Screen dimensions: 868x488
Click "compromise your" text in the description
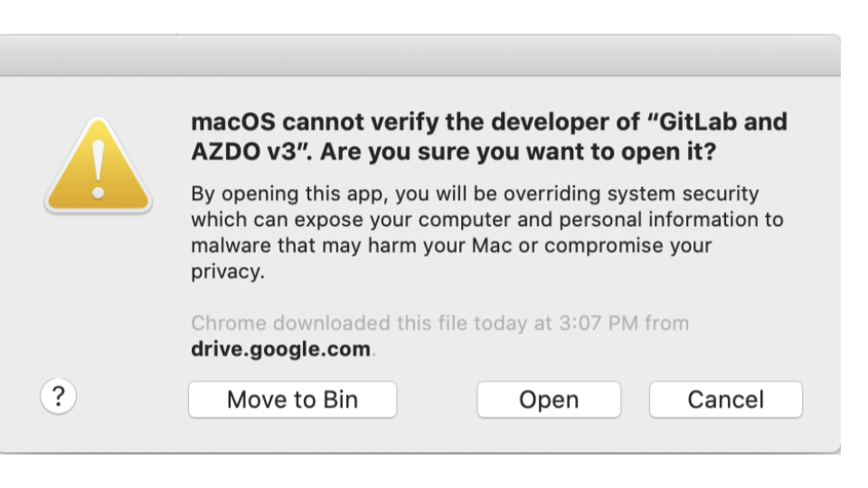coord(627,246)
